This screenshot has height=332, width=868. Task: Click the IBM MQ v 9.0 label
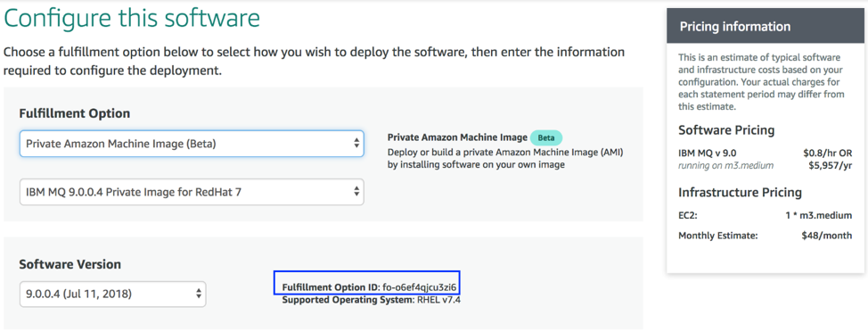pyautogui.click(x=708, y=153)
